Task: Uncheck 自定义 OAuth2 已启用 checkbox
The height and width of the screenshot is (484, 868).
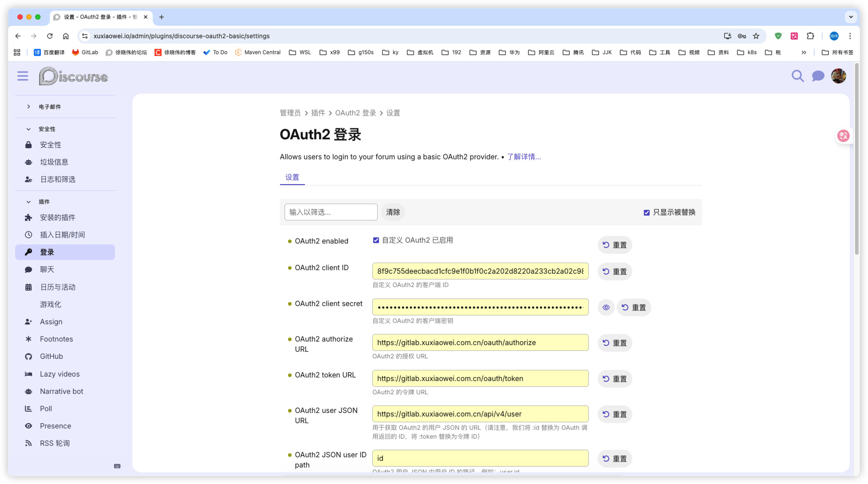Action: (x=376, y=240)
